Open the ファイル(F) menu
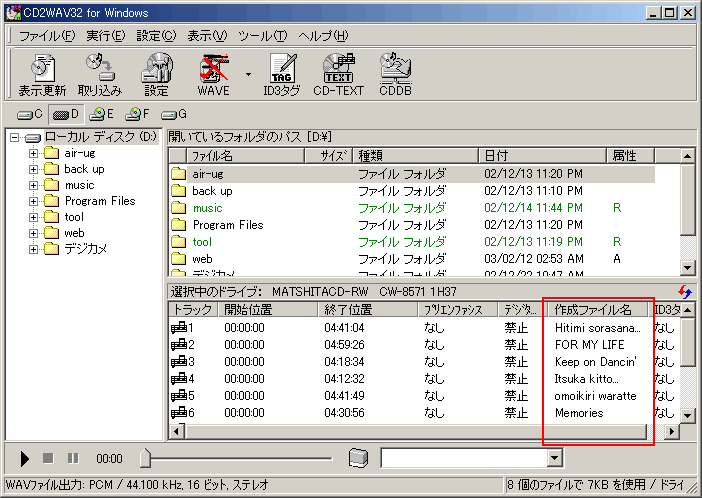 46,36
